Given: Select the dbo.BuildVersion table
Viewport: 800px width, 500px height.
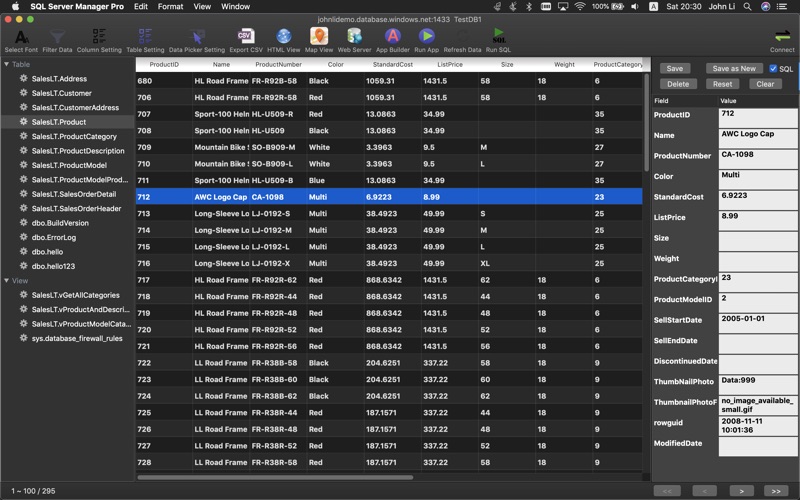Looking at the screenshot, I should click(x=60, y=222).
